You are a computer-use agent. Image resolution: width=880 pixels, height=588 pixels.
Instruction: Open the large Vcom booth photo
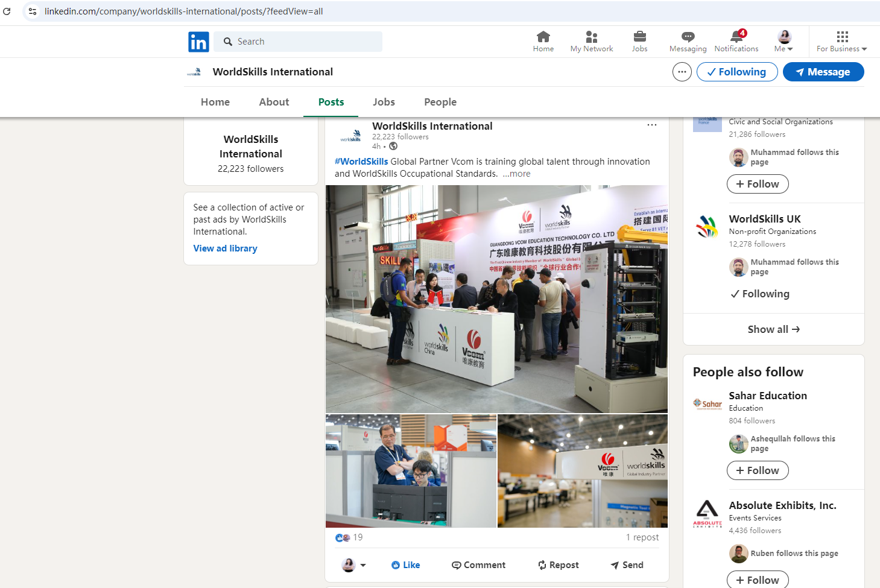click(x=496, y=299)
